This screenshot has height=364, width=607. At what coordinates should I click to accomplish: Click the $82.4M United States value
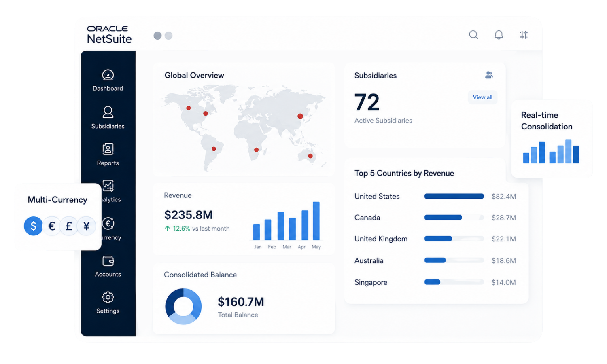504,197
